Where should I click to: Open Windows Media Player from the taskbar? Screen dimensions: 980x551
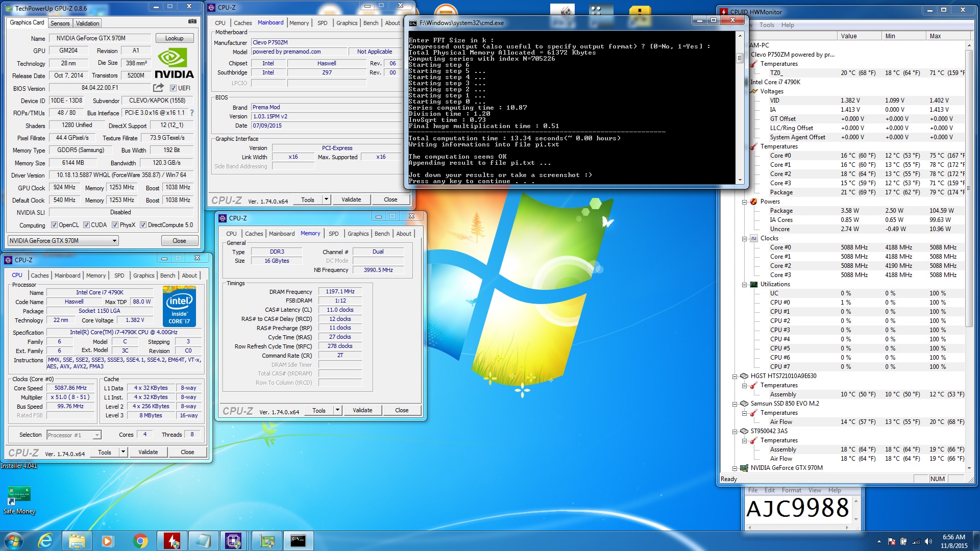107,541
